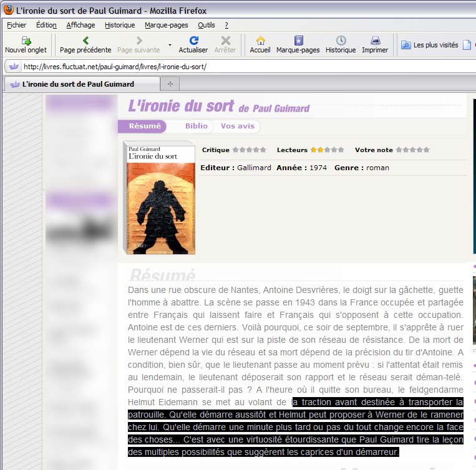
Task: Click the site favicon in address bar
Action: click(13, 67)
